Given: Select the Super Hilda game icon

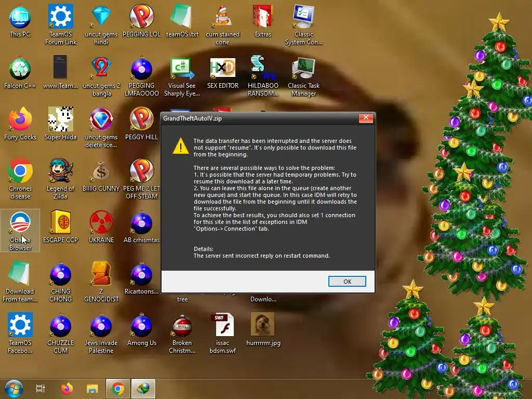Looking at the screenshot, I should [x=61, y=124].
